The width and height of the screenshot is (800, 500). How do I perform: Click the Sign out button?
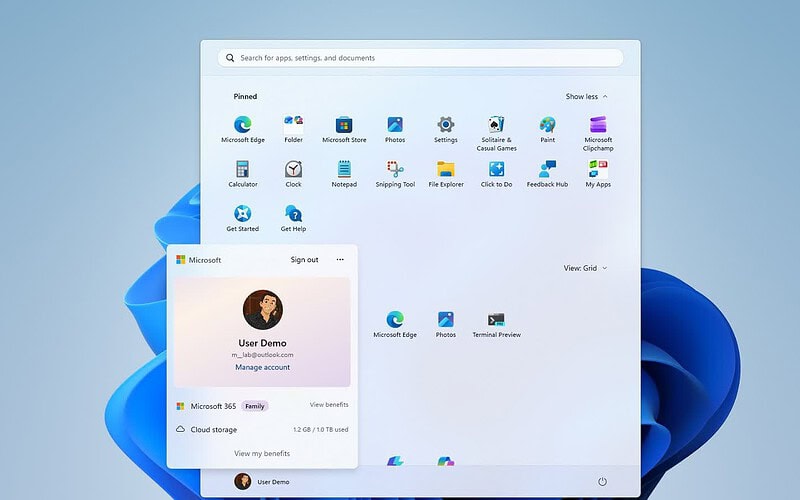[x=305, y=260]
